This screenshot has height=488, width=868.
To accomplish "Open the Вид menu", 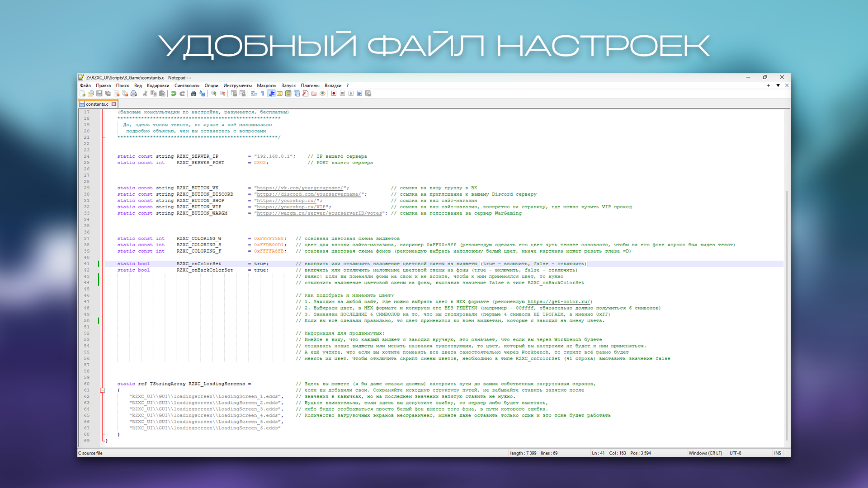I will pos(138,85).
